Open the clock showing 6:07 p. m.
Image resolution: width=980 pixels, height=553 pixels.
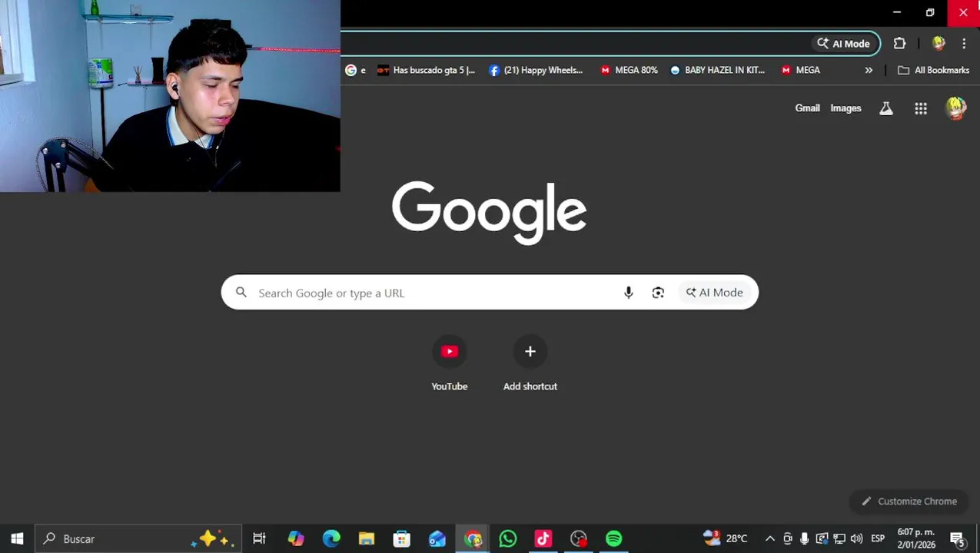coord(915,538)
